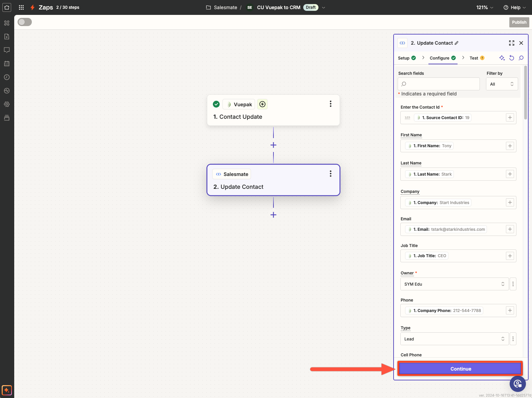The height and width of the screenshot is (398, 532).
Task: Click the Zap history clock icon
Action: pyautogui.click(x=7, y=77)
